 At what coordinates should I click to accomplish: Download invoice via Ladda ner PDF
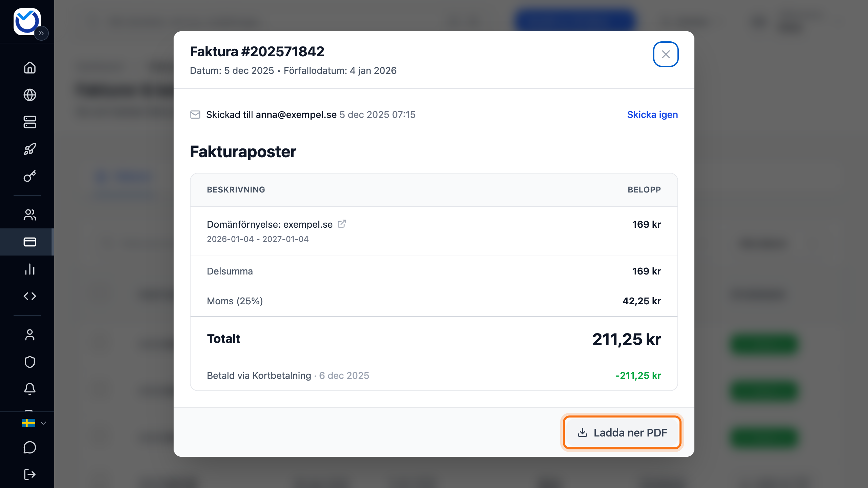(x=622, y=432)
